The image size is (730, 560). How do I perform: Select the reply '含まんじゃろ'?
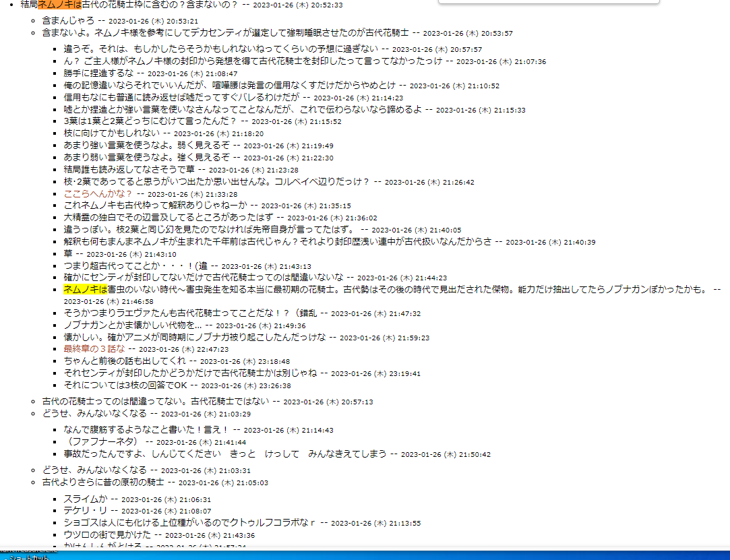point(68,20)
